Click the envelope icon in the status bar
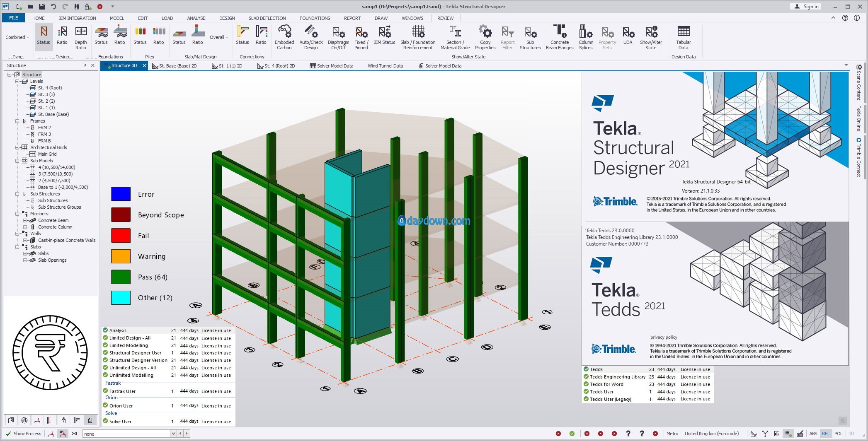The image size is (868, 441). [74, 434]
